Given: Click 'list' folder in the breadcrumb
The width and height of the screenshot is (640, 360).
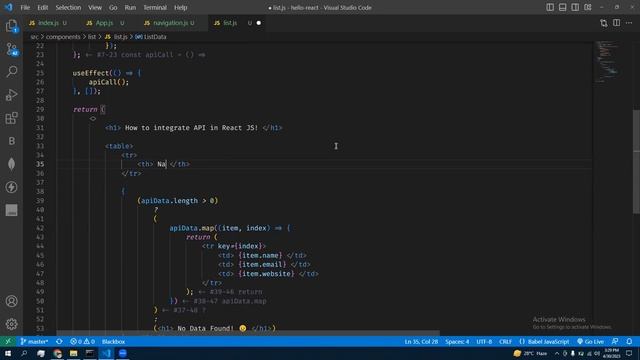Looking at the screenshot, I should 92,37.
